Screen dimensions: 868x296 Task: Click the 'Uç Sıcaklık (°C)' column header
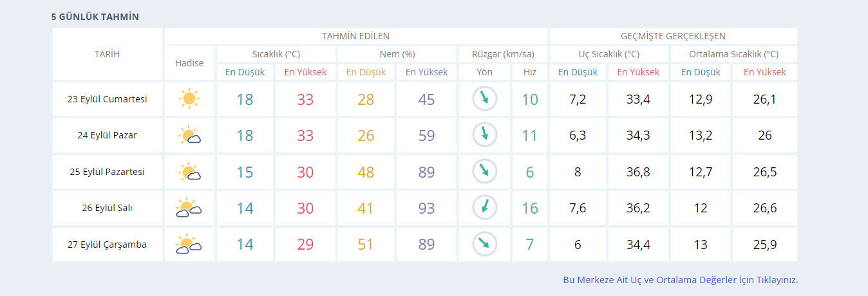point(609,54)
